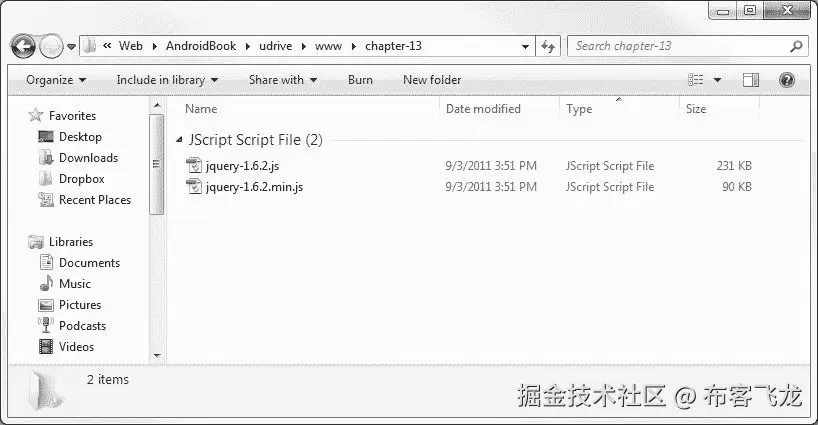Viewport: 818px width, 425px height.
Task: Change your view icon button
Action: (x=695, y=80)
